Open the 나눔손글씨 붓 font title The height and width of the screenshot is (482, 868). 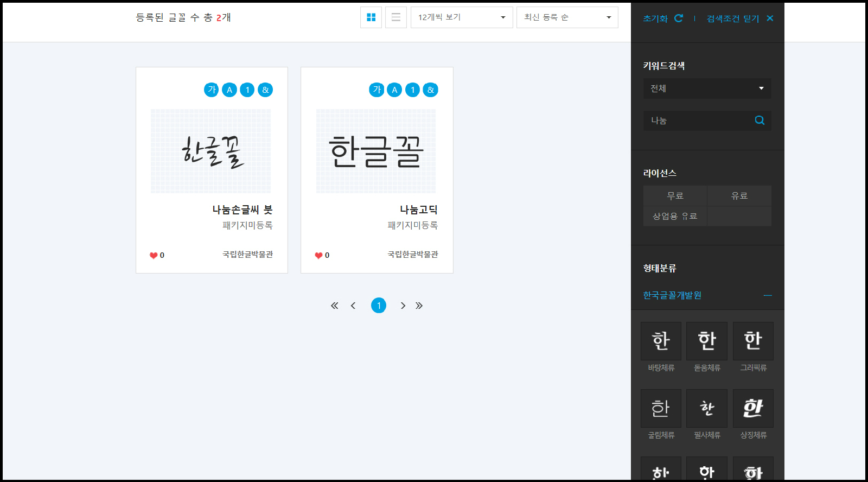click(242, 210)
